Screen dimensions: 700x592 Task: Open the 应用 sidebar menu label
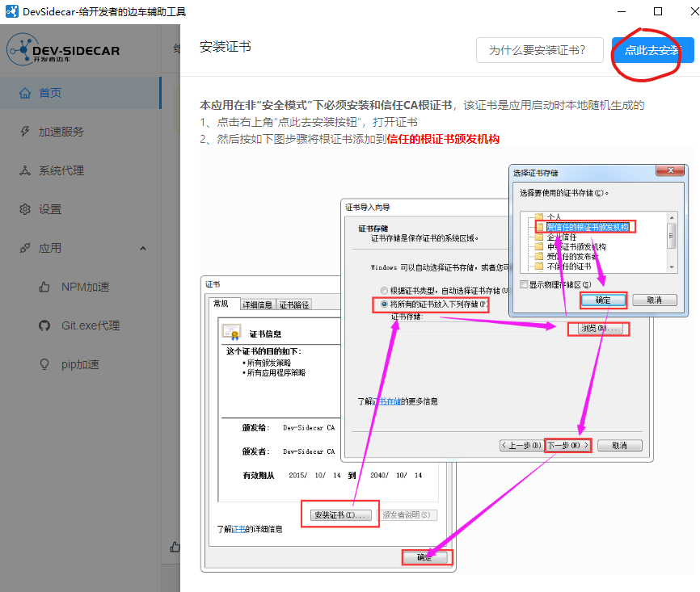click(49, 248)
